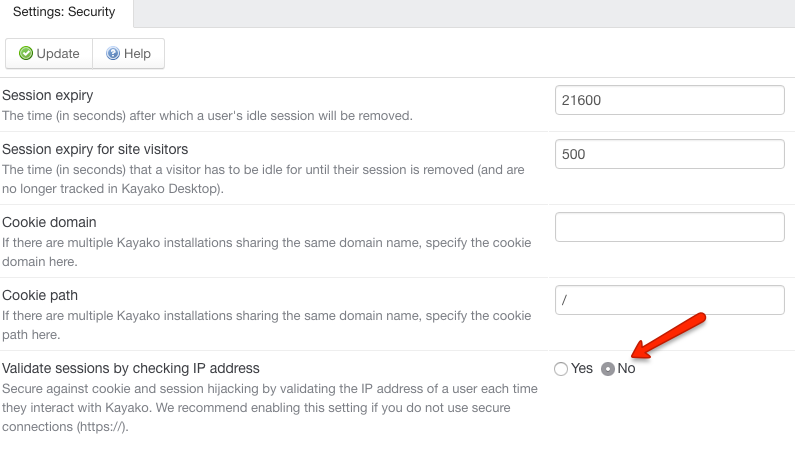Click the empty gray tab strip area
The image size is (795, 459).
pos(464,13)
